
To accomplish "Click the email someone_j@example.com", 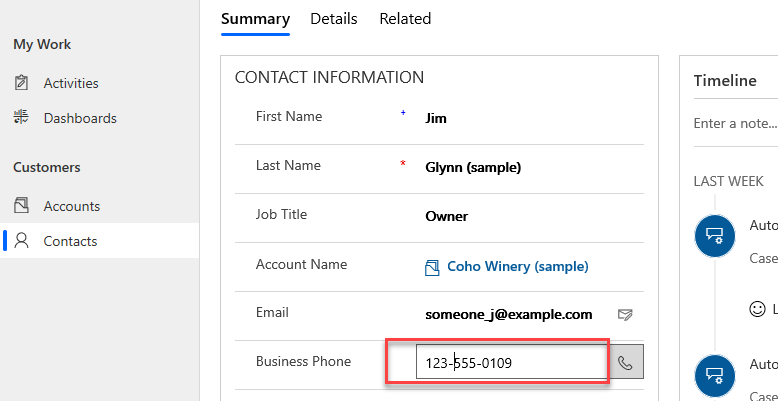I will coord(509,315).
